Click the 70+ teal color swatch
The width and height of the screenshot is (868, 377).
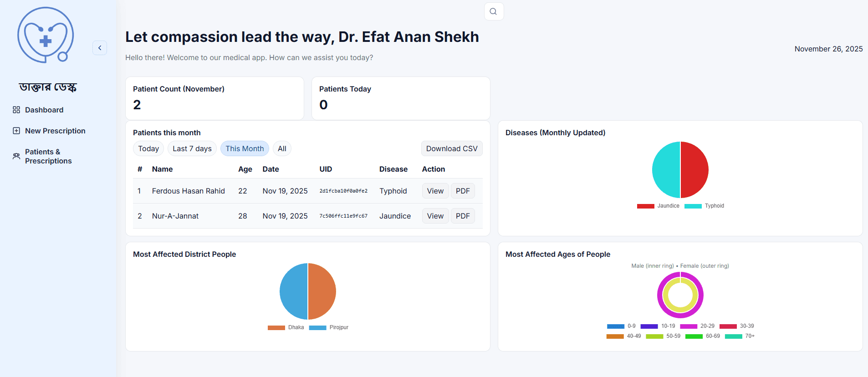pos(735,336)
